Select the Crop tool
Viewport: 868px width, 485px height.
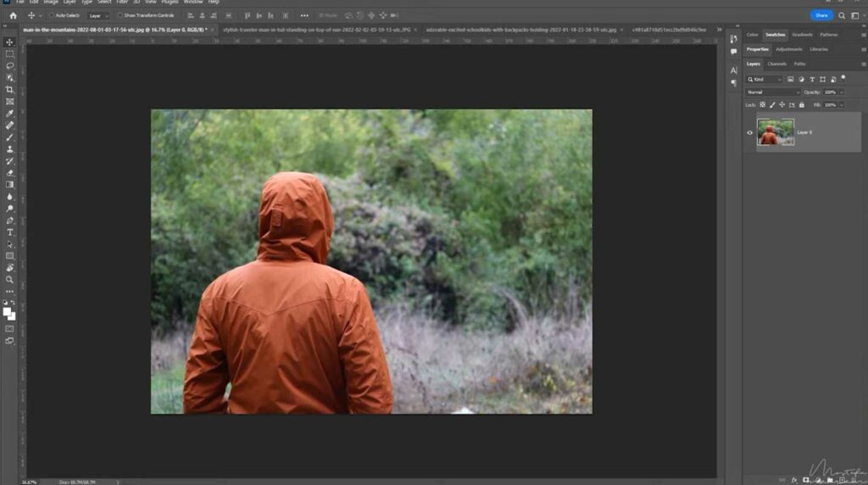tap(9, 90)
